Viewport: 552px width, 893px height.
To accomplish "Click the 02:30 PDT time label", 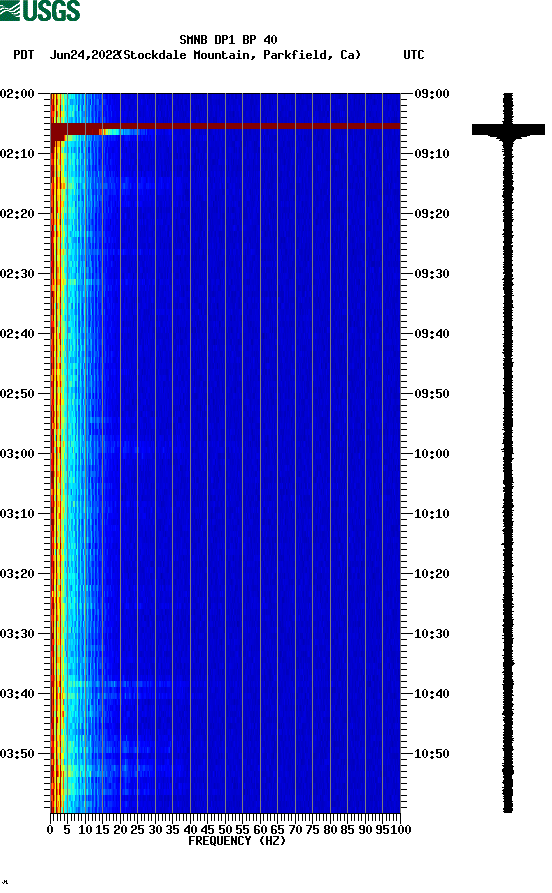I will [17, 274].
